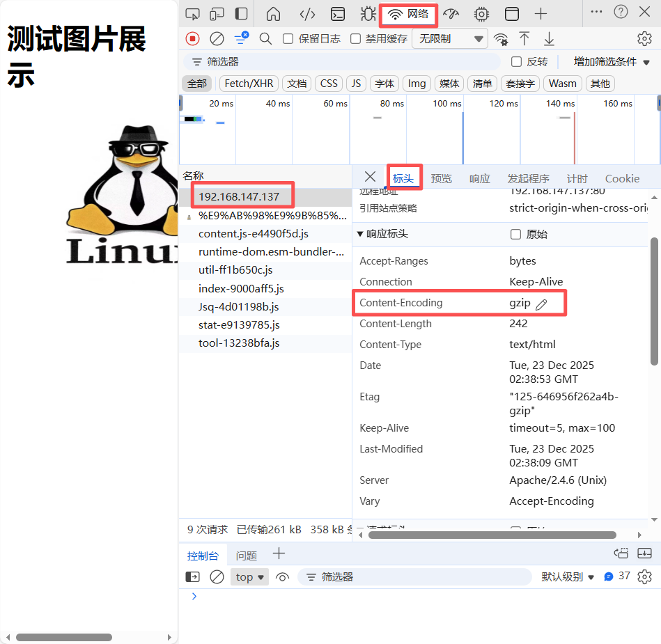Screen dimensions: 661x644
Task: Open network settings gear icon
Action: point(644,39)
